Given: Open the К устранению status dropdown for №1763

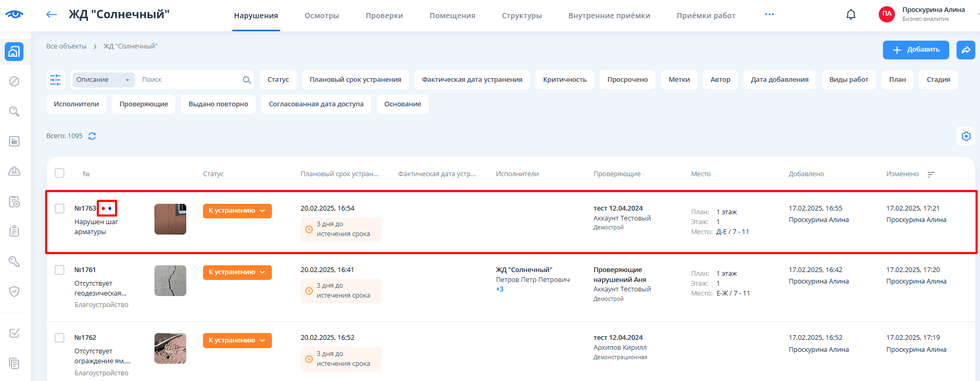Looking at the screenshot, I should [237, 211].
